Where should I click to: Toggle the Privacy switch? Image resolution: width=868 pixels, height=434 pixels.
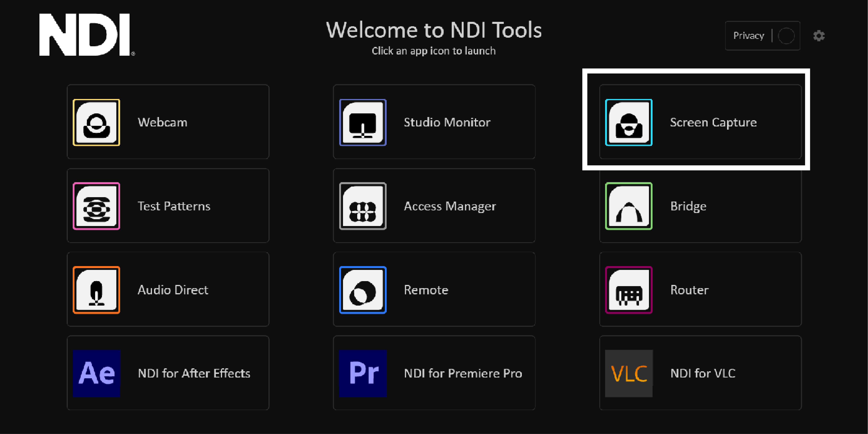coord(786,35)
